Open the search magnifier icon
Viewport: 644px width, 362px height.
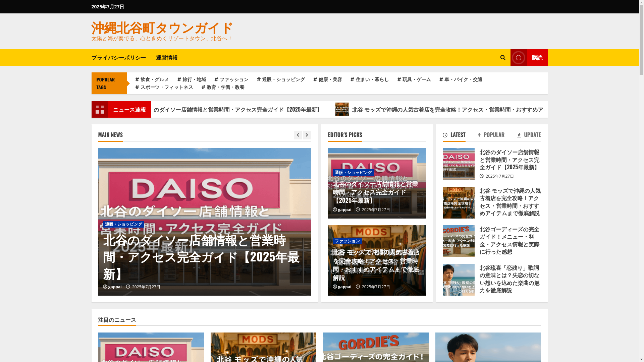point(502,57)
